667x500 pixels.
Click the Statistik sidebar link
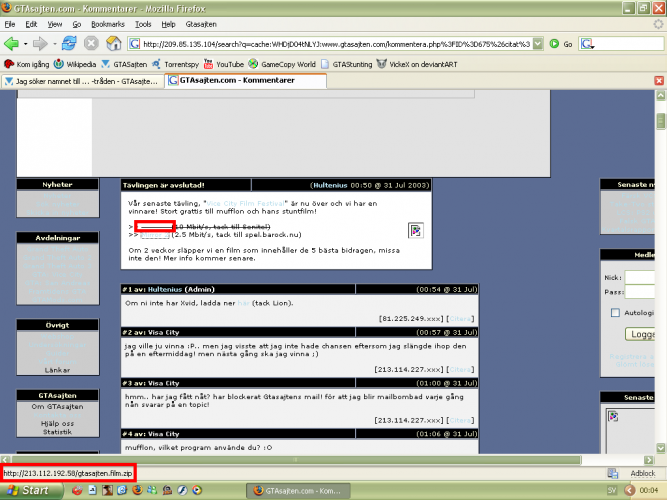point(57,432)
